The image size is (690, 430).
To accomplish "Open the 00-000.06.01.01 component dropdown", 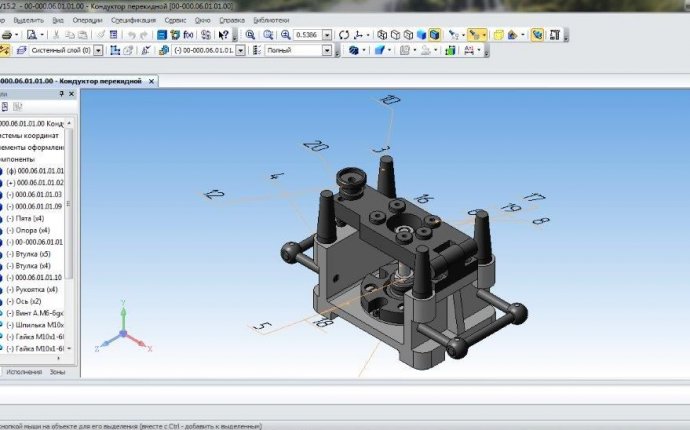I will click(240, 50).
